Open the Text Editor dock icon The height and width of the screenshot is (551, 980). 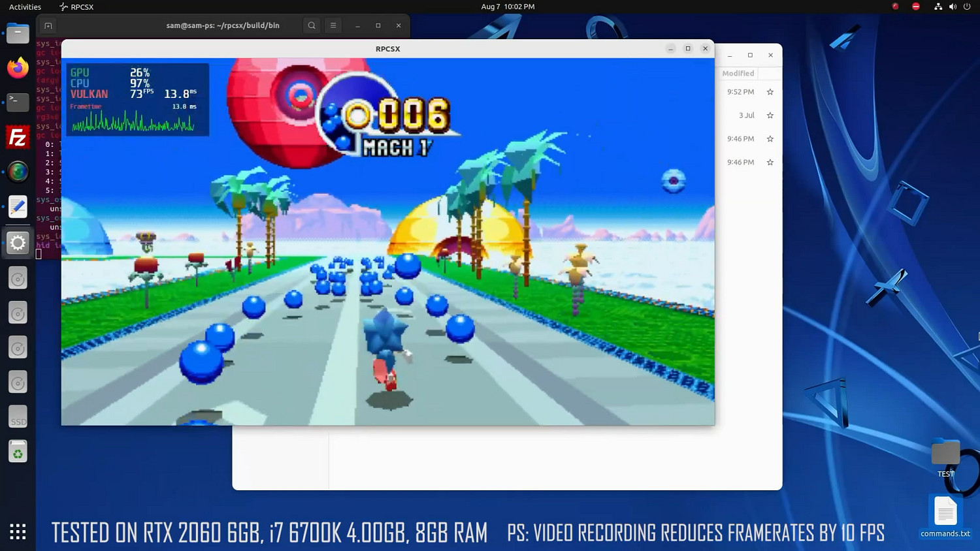tap(18, 207)
